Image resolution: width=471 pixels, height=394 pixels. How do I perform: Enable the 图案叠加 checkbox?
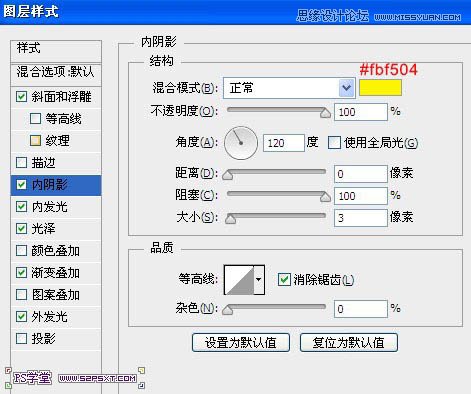(x=21, y=295)
